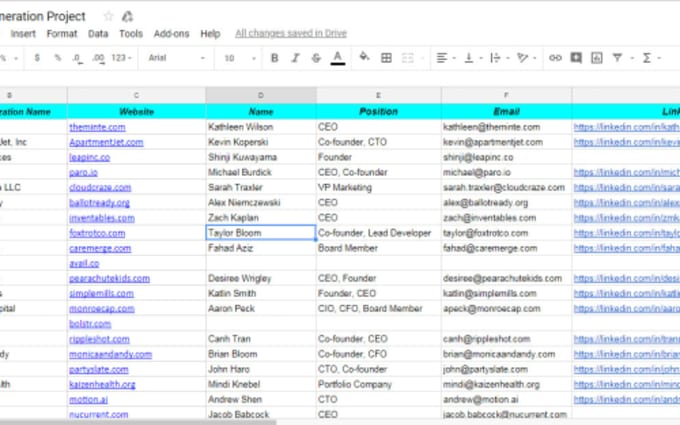
Task: Expand the filter views dropdown arrow
Action: coord(632,58)
